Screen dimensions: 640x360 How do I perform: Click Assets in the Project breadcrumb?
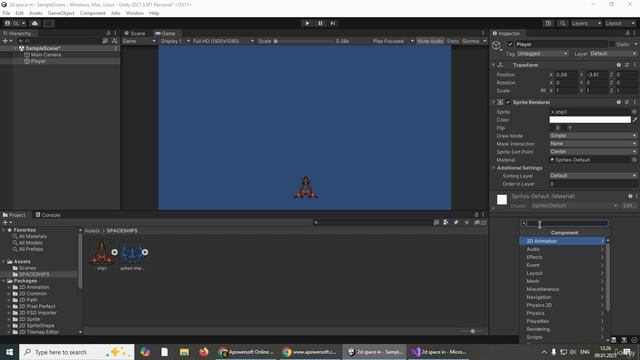(92, 231)
